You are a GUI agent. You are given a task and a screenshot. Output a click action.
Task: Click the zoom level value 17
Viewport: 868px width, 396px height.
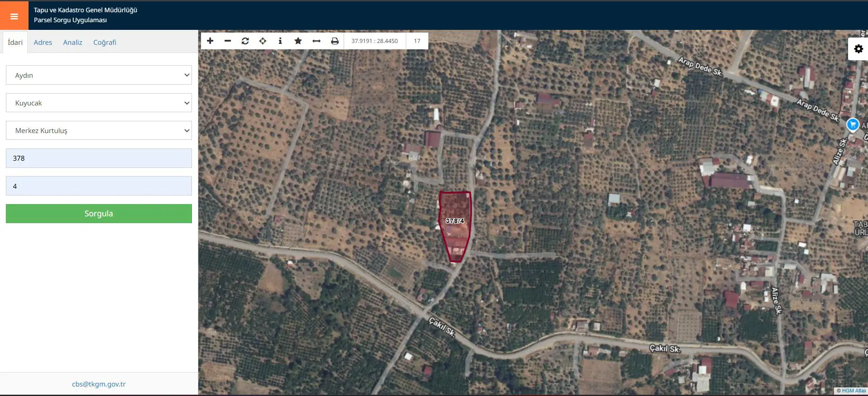click(x=417, y=41)
